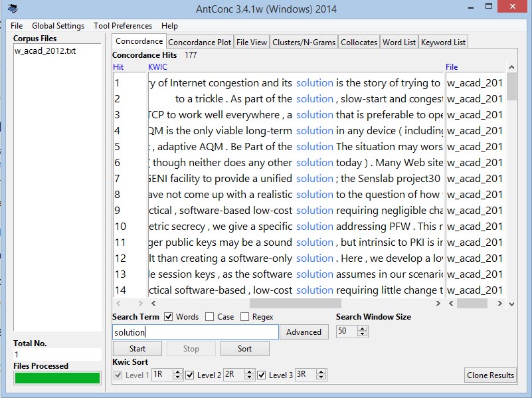The width and height of the screenshot is (532, 398).
Task: Toggle the Level 2 sort checkbox
Action: 190,375
